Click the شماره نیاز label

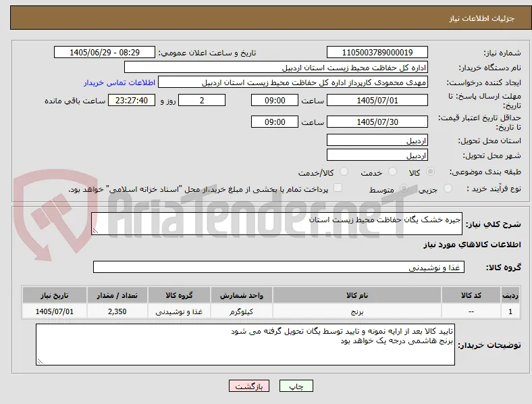point(502,53)
